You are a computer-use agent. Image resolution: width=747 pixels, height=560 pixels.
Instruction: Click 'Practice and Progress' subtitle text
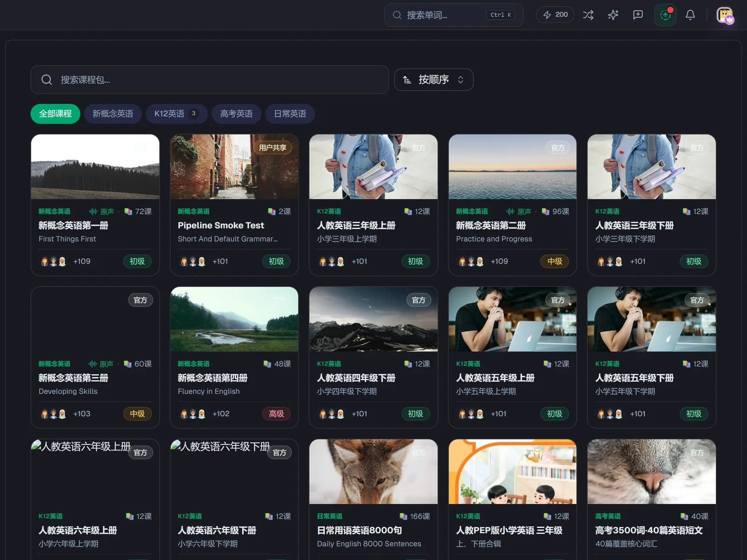click(x=494, y=239)
